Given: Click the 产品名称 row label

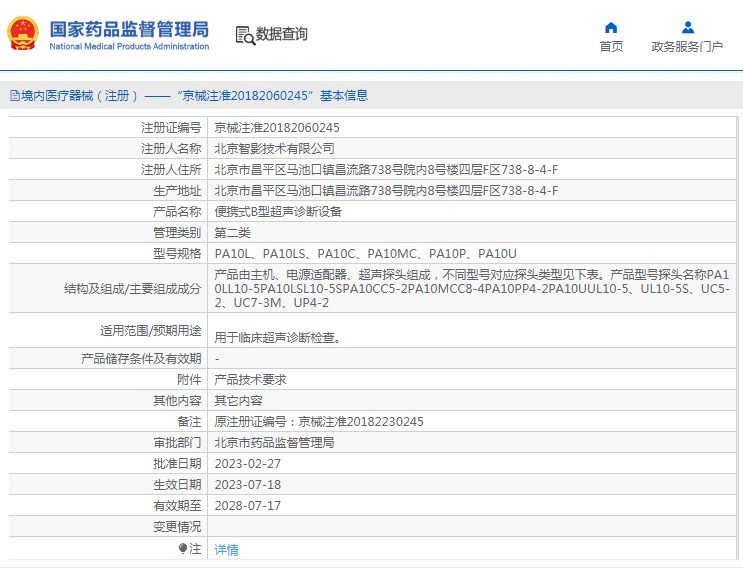Looking at the screenshot, I should [x=177, y=212].
